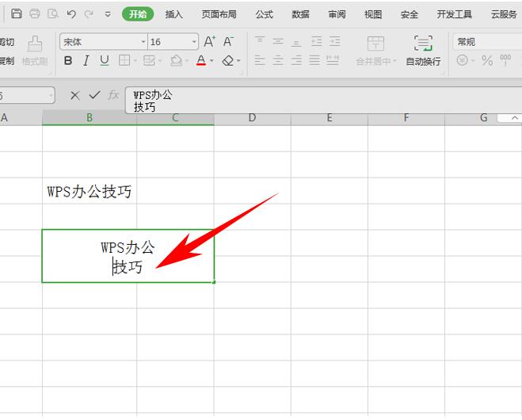Screen dimensions: 522x420
Task: Toggle Underline formatting
Action: pos(105,60)
